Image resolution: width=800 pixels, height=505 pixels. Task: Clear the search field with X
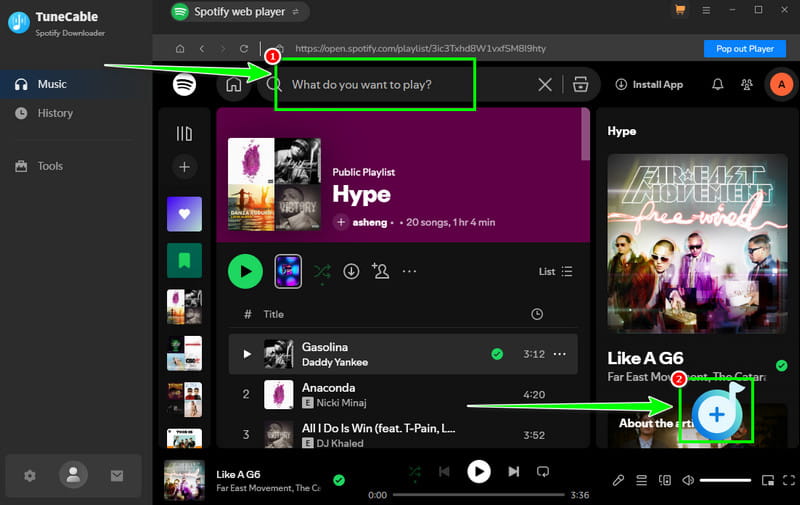click(545, 85)
